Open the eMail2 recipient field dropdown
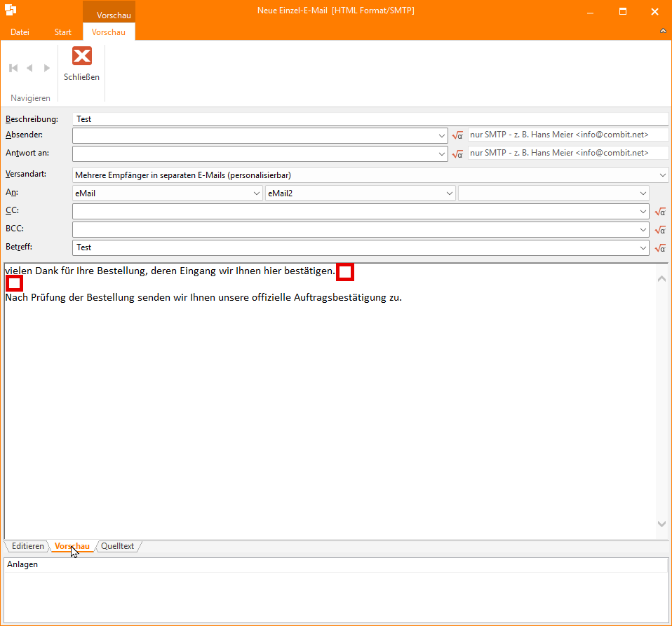Screen dimensions: 672x626 [x=449, y=193]
